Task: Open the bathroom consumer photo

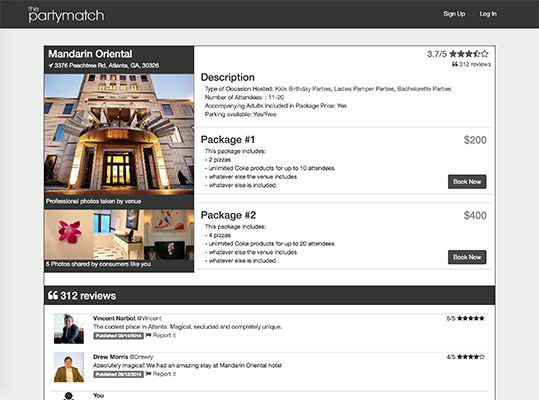Action: click(x=119, y=235)
